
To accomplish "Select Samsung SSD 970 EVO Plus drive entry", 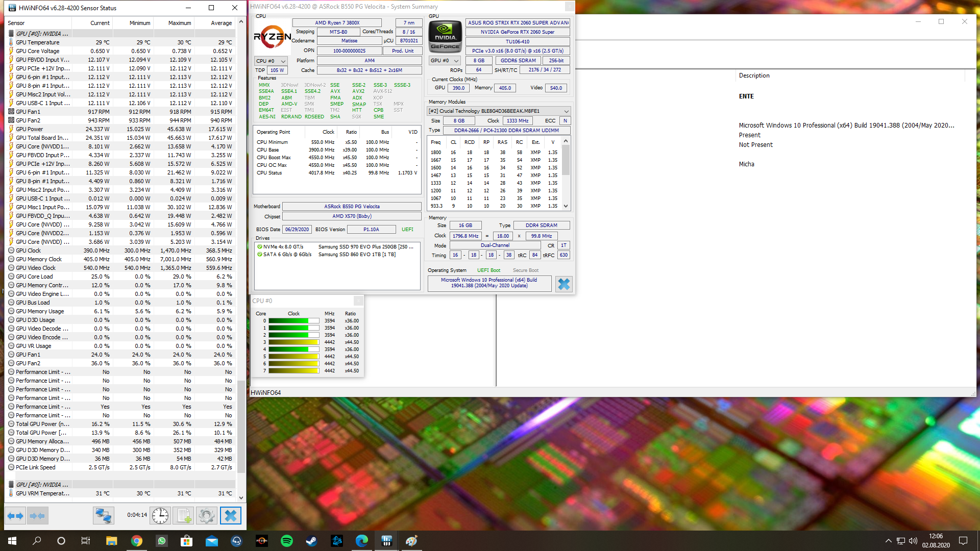I will click(337, 247).
